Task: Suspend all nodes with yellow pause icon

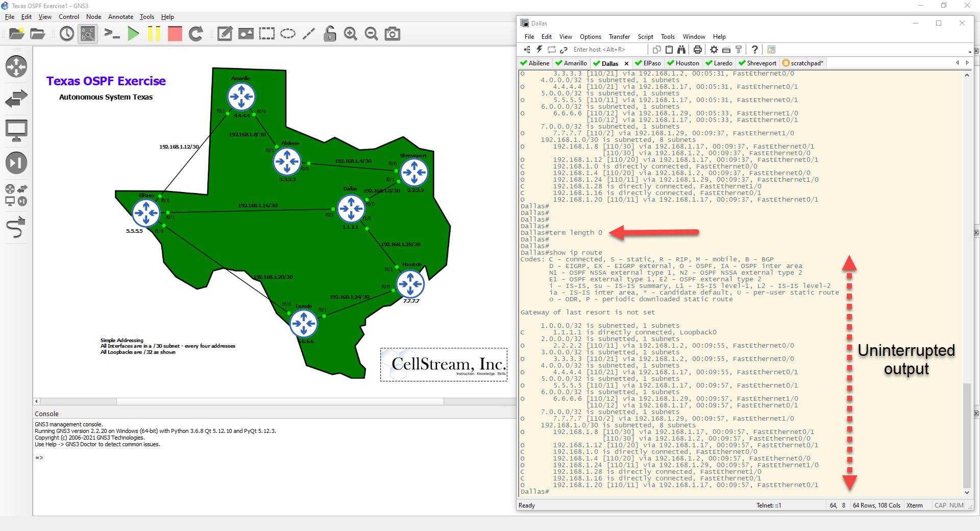Action: tap(154, 34)
